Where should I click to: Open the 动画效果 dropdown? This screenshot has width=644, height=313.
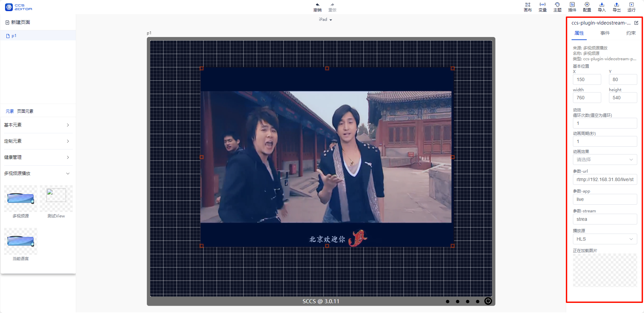pyautogui.click(x=605, y=160)
